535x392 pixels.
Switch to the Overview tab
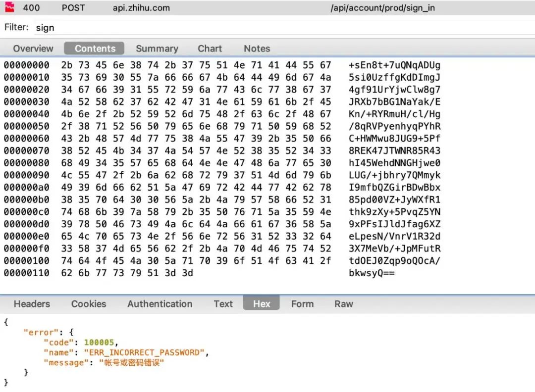click(33, 49)
